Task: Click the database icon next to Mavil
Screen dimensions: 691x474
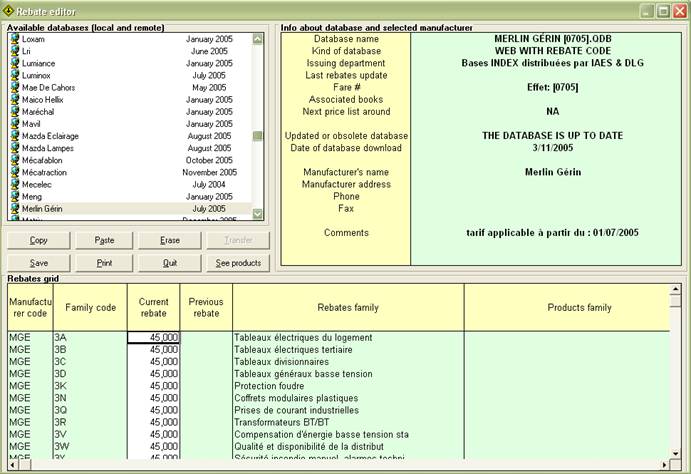Action: pyautogui.click(x=15, y=124)
